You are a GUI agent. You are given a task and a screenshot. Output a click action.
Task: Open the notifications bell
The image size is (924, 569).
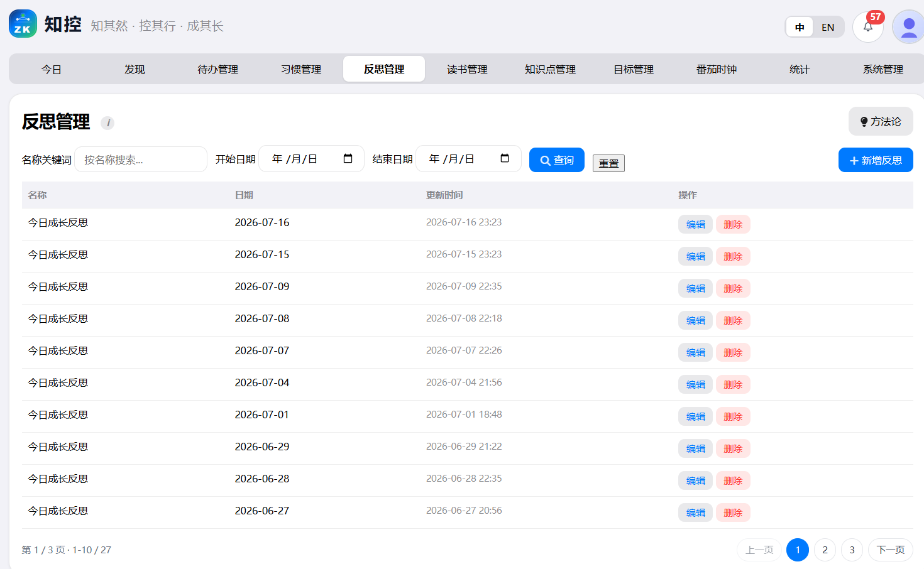click(x=868, y=27)
